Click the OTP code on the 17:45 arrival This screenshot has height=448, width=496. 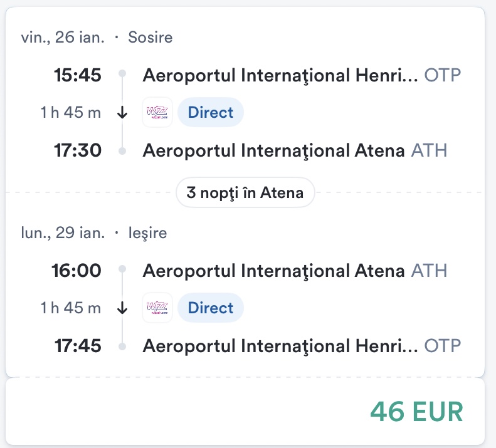443,345
